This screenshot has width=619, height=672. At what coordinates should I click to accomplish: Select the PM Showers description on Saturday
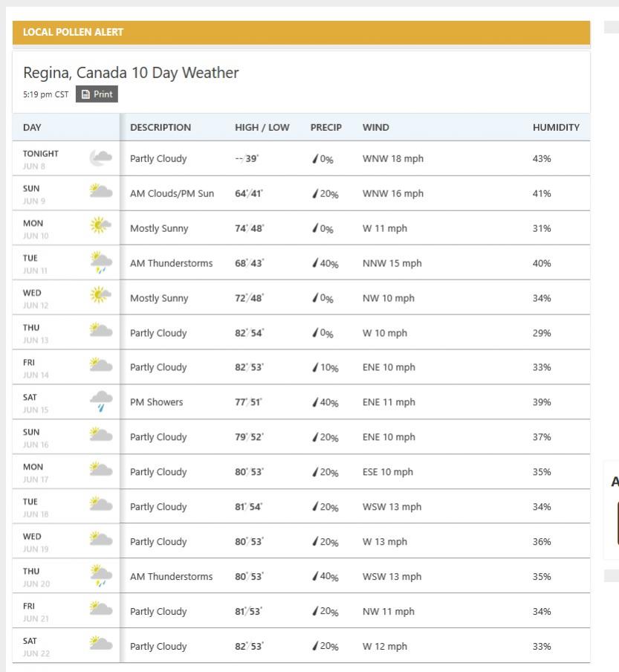point(156,402)
